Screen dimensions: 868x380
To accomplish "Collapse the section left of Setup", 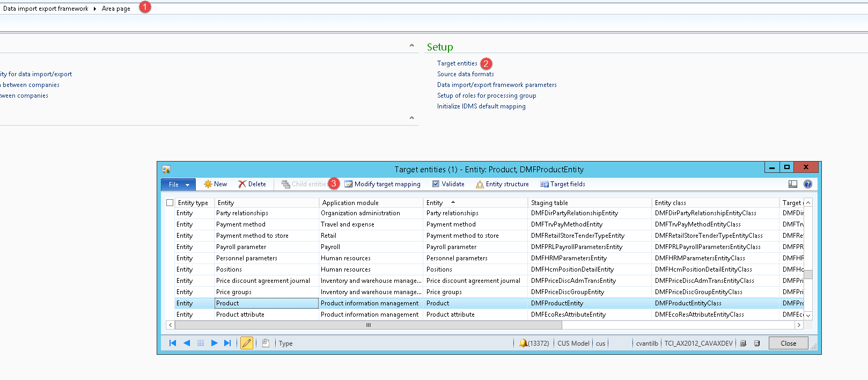I will [x=411, y=46].
